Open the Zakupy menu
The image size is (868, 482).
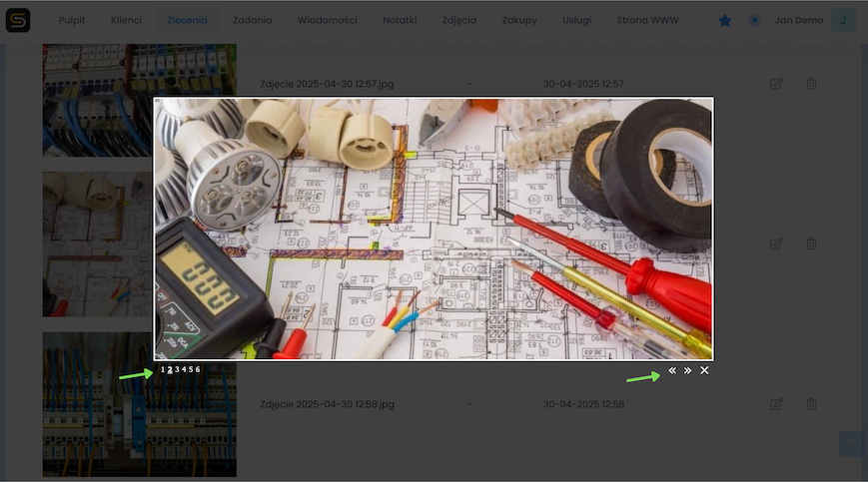[x=519, y=20]
